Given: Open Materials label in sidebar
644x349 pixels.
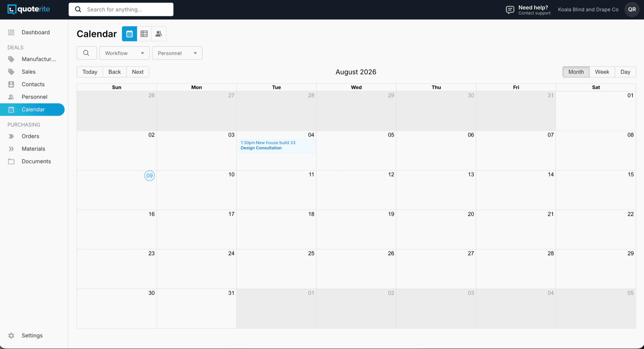Looking at the screenshot, I should pos(33,149).
